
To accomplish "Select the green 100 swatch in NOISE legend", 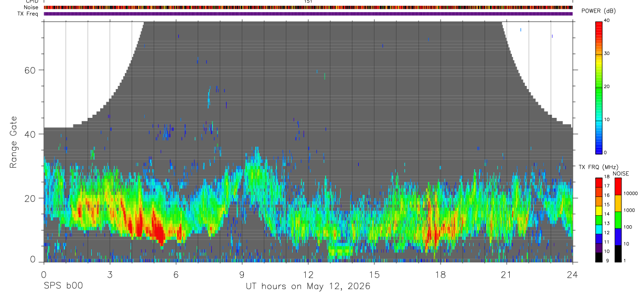I will (618, 219).
